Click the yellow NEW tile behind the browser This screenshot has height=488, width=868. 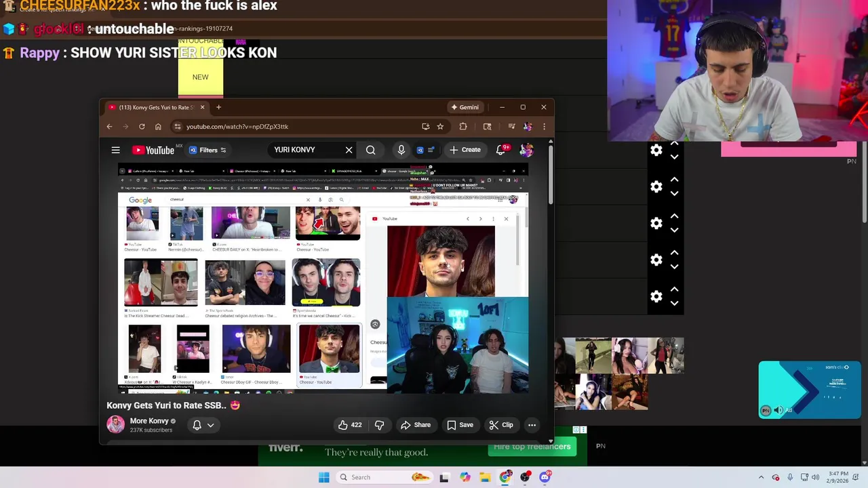[x=201, y=77]
